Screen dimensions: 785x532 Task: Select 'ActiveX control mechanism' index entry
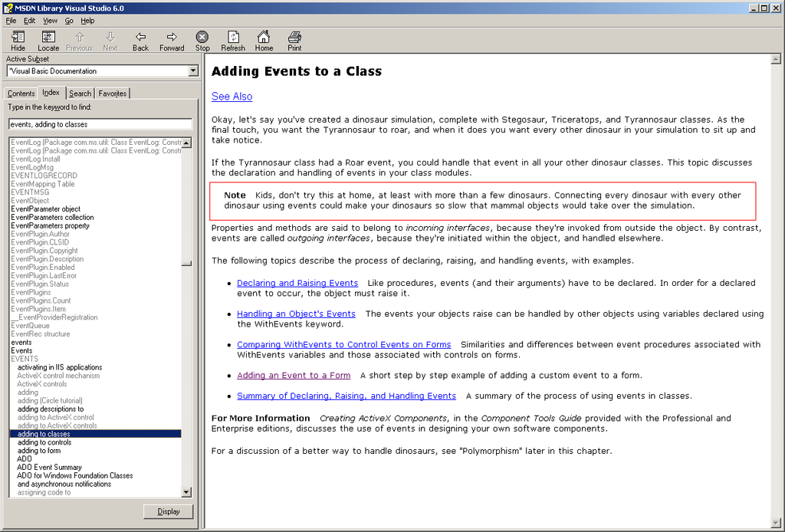coord(58,376)
